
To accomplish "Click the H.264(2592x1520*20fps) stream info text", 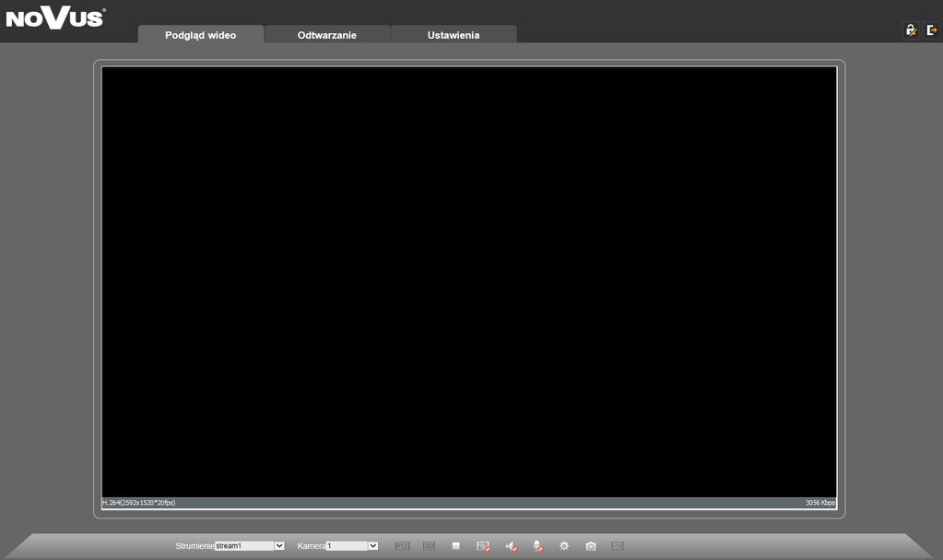I will point(139,503).
